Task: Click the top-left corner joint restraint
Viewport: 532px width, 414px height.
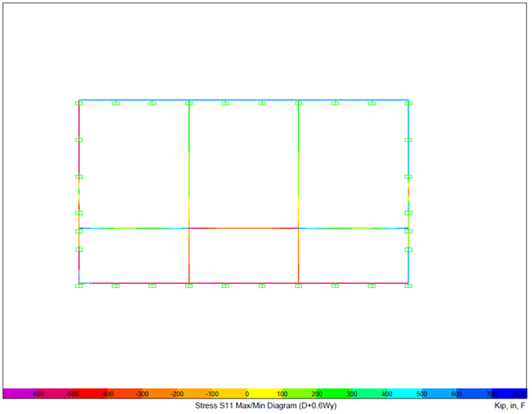Action: tap(79, 103)
